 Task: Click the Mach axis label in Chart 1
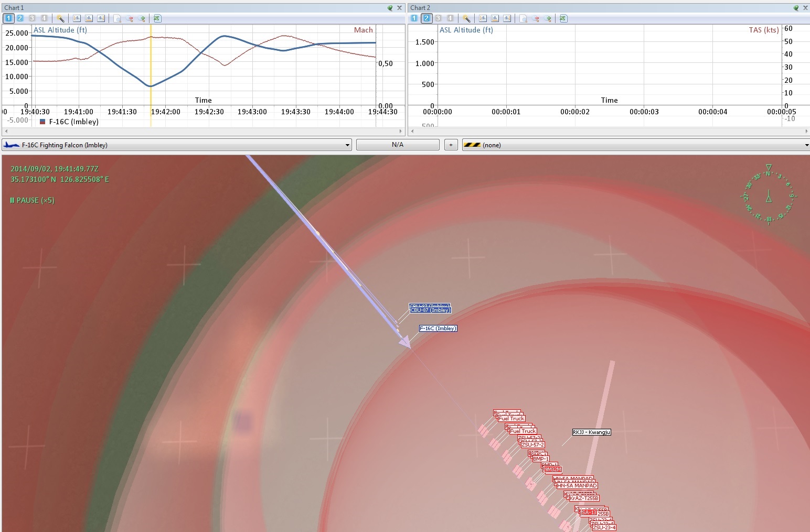coord(363,30)
